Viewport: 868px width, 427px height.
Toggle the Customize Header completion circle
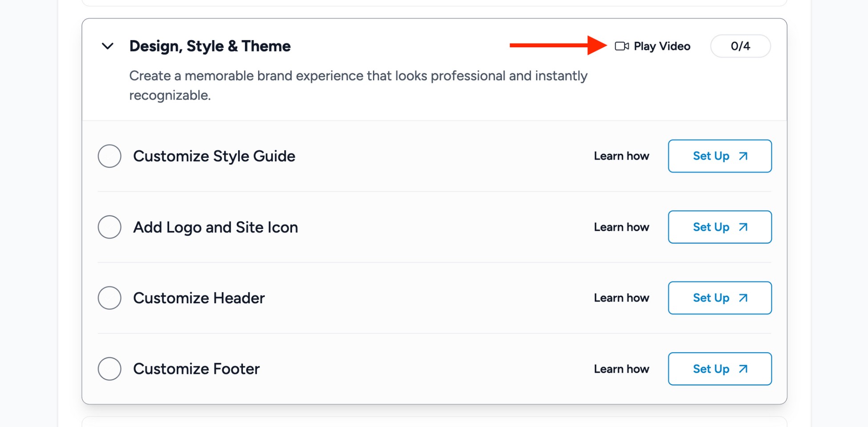pos(110,298)
